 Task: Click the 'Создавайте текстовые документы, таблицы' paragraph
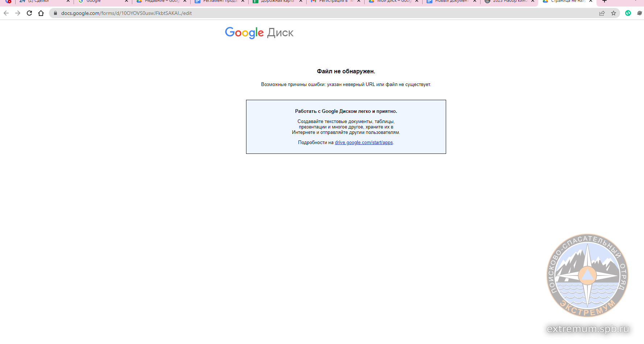pyautogui.click(x=346, y=127)
